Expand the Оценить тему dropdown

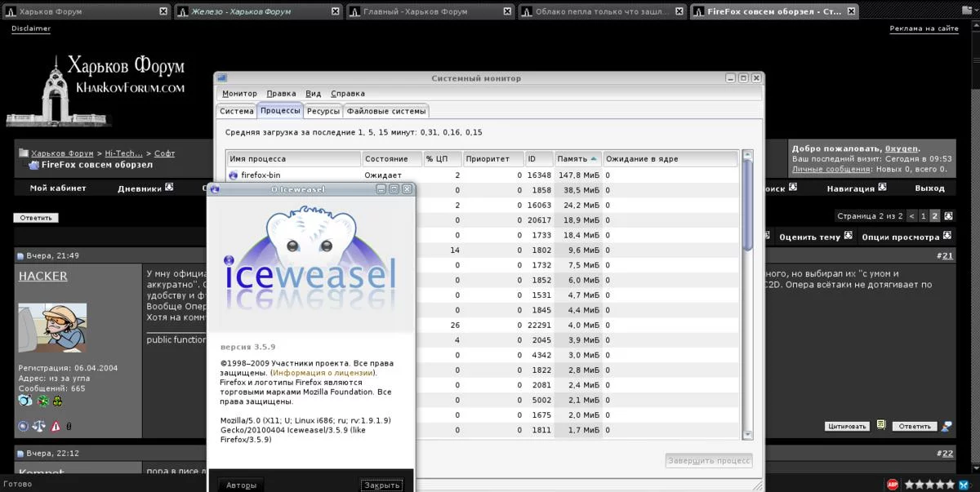(815, 237)
